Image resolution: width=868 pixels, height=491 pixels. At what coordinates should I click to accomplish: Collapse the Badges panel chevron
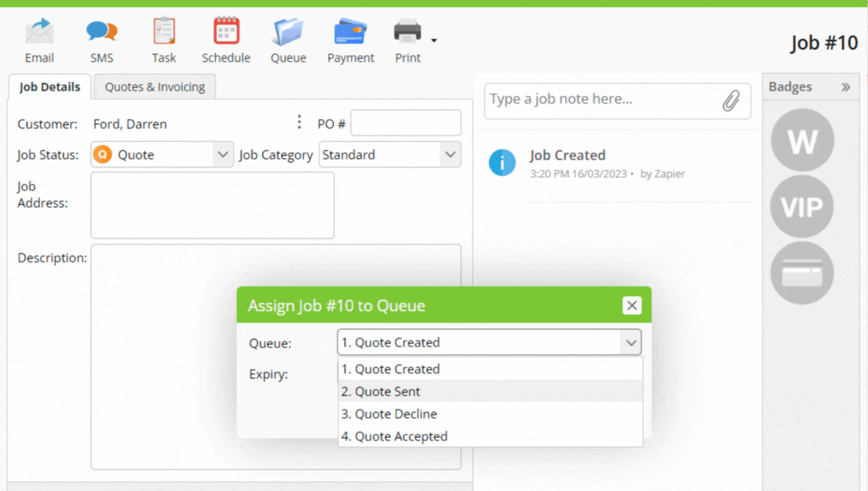point(846,87)
